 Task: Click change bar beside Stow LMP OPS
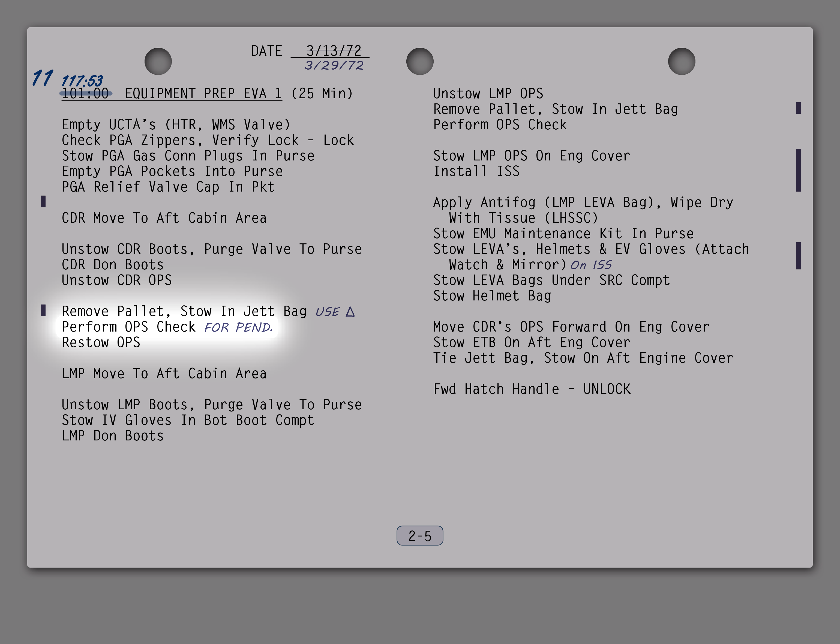point(798,170)
